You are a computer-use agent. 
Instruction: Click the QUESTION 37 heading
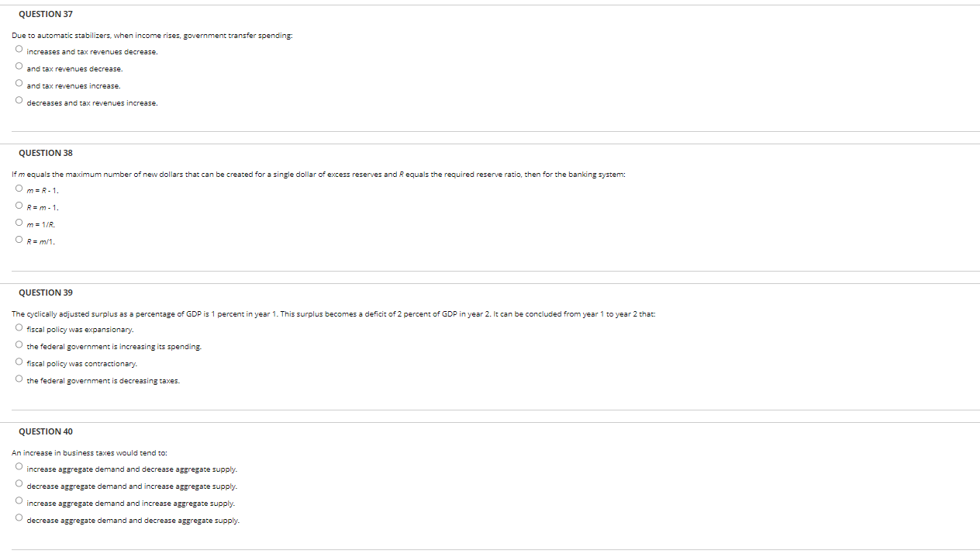46,14
